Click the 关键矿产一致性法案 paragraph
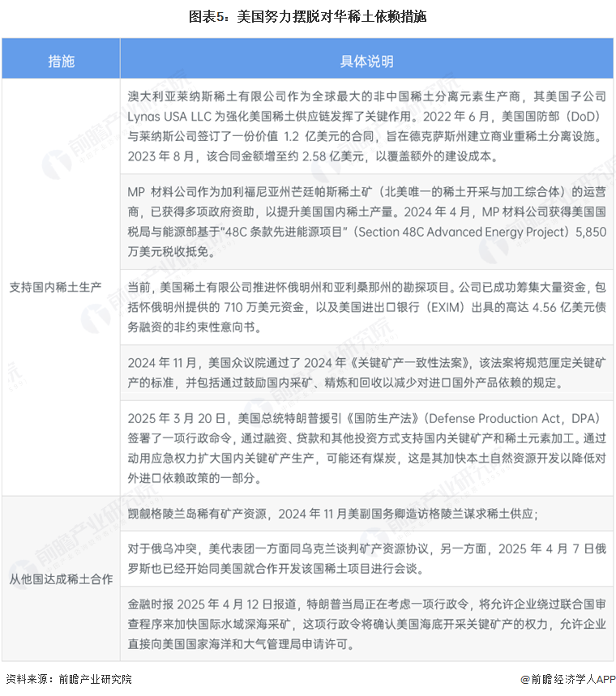The height and width of the screenshot is (696, 616). [367, 373]
